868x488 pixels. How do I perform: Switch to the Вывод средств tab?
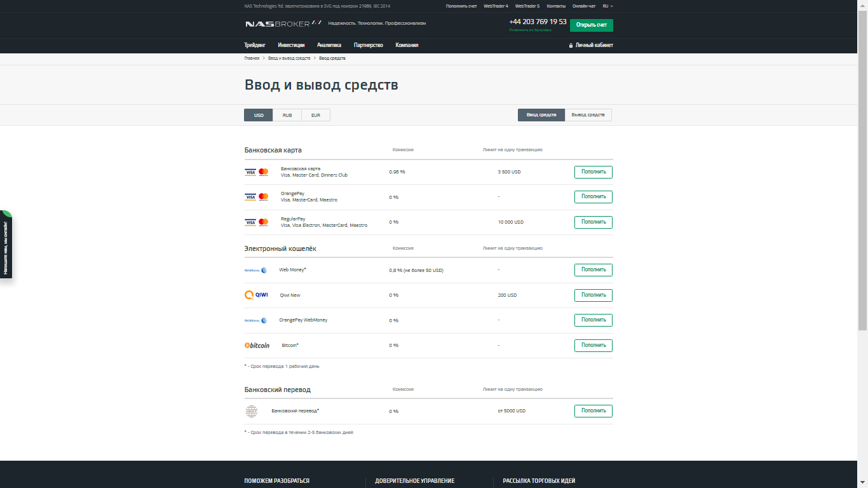click(588, 115)
